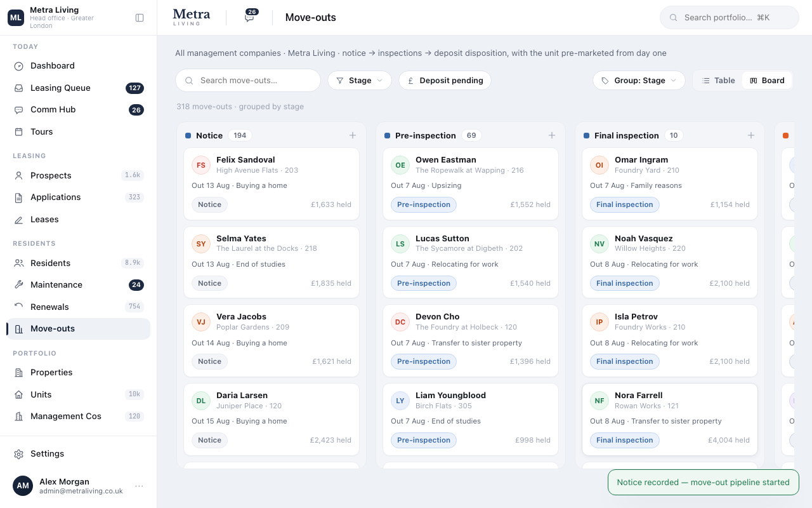
Task: Click "318 move-outs · grouped by stage" text
Action: point(240,107)
